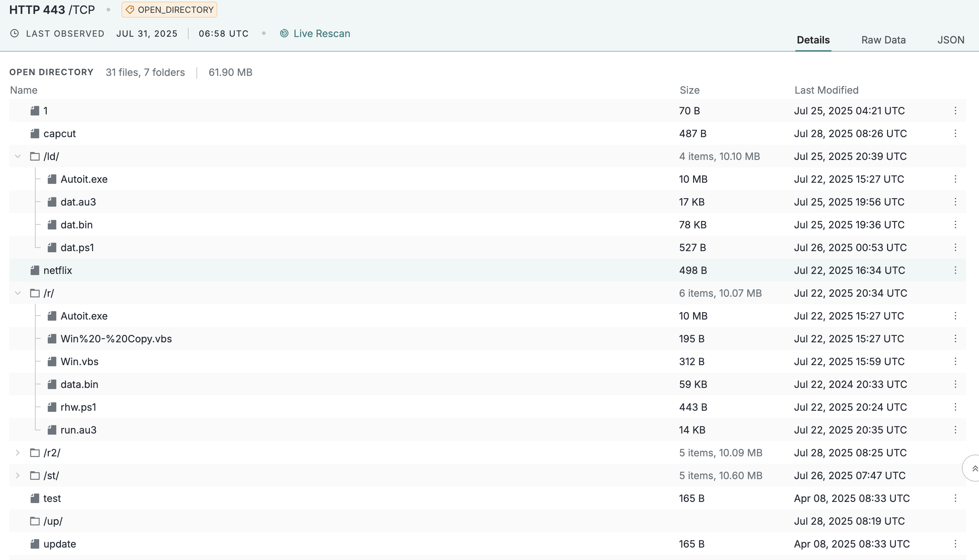Click the OPEN_DIRECTORY tag icon
Viewport: 979px width, 560px height.
click(130, 10)
